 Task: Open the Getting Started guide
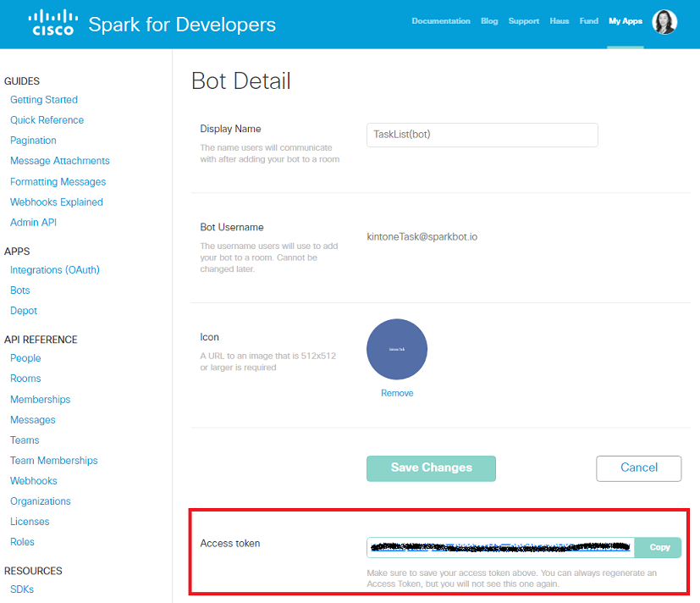coord(44,100)
